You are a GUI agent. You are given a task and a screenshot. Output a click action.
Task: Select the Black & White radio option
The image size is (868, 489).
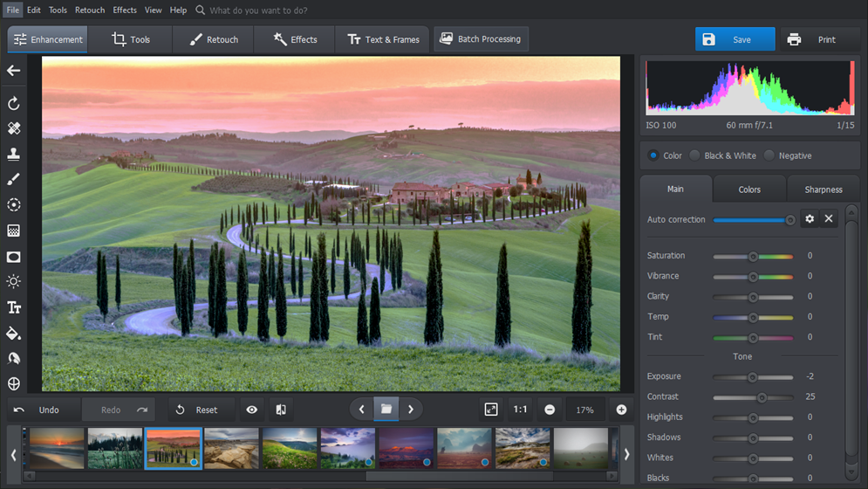coord(695,155)
